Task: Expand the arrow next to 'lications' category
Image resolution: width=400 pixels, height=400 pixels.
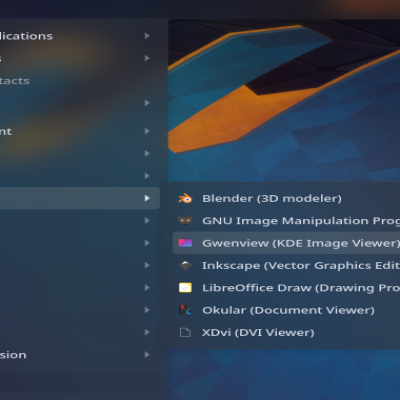Action: (147, 36)
